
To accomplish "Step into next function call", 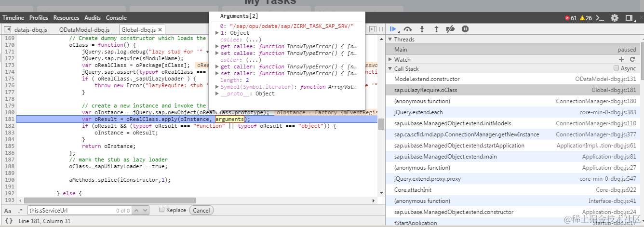I will pyautogui.click(x=422, y=29).
